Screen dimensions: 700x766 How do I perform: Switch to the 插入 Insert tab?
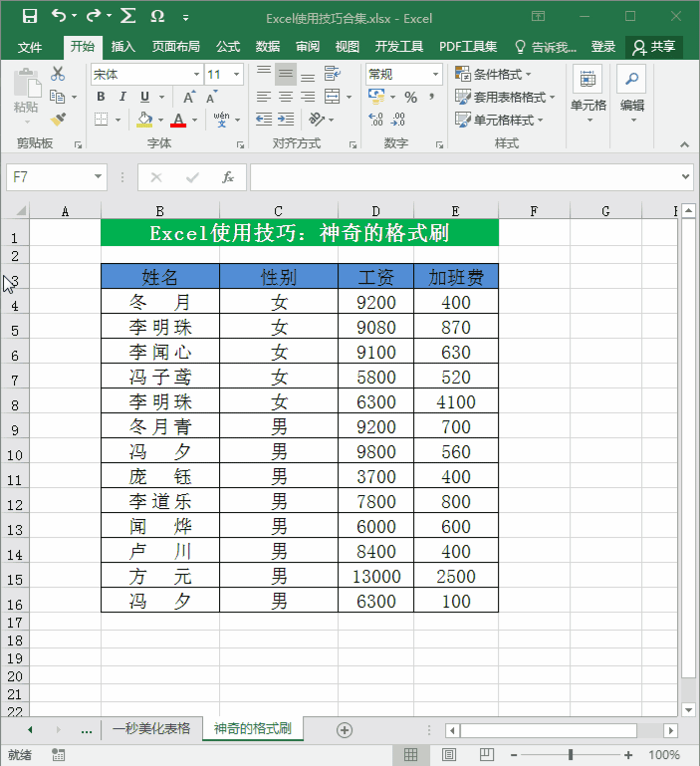(123, 47)
